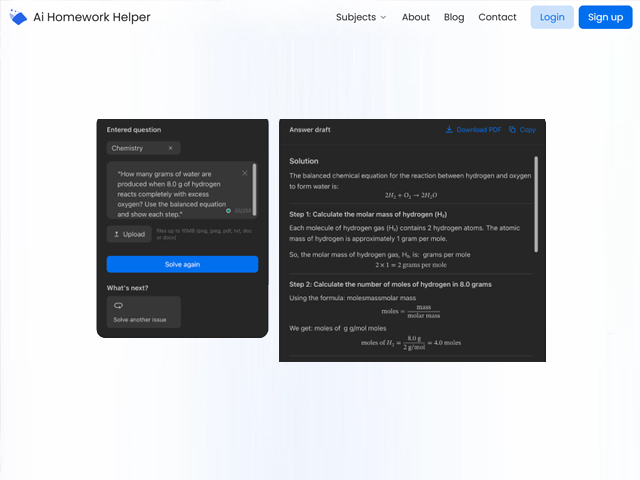Click inside the entered question text field

170,192
